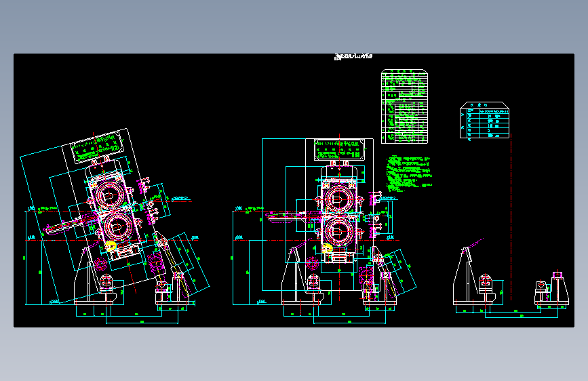Click the white title text above the drawing
This screenshot has width=588, height=381.
point(353,56)
